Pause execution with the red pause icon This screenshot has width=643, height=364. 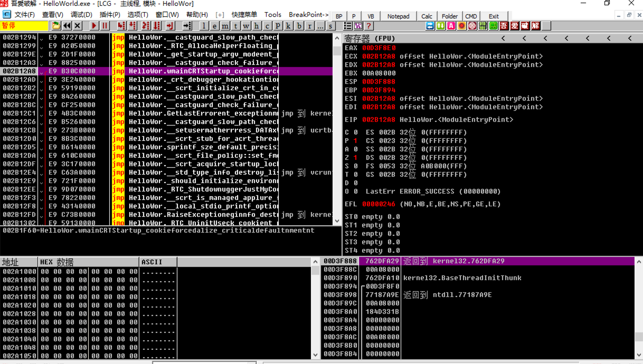[x=105, y=26]
